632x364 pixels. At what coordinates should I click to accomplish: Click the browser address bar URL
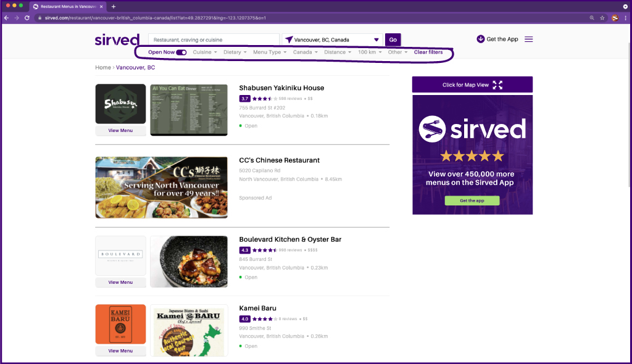point(155,18)
